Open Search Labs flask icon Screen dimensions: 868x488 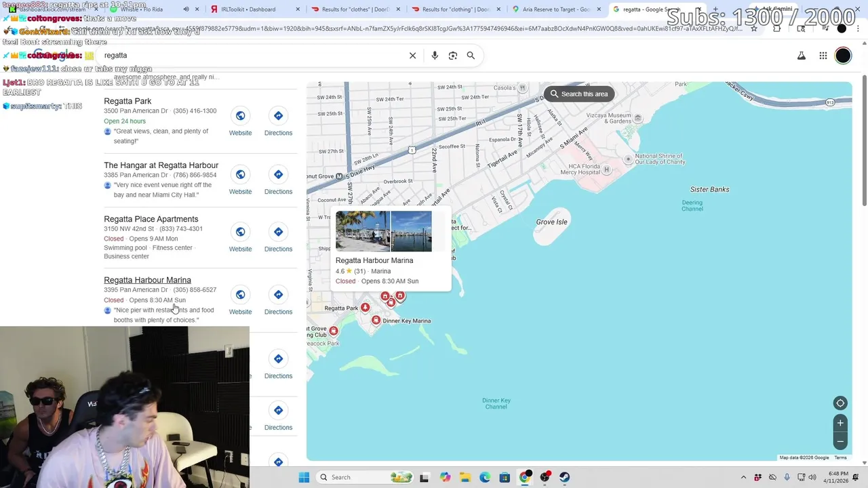coord(802,56)
